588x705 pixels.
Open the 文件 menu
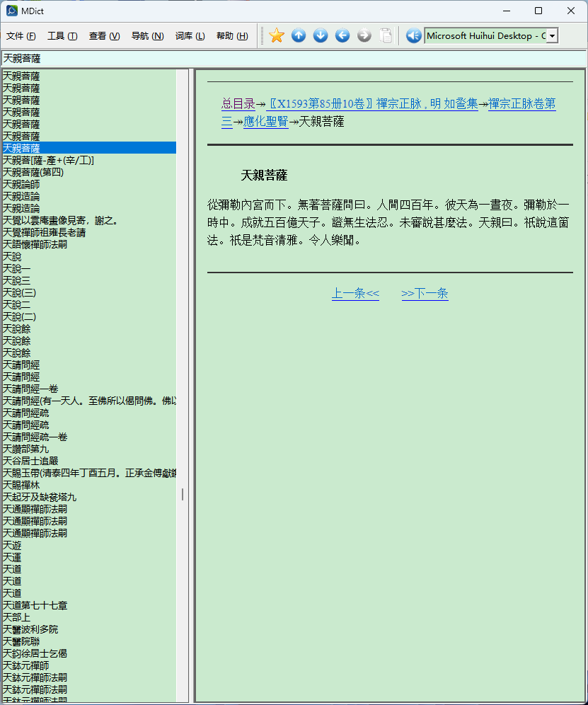click(x=20, y=35)
